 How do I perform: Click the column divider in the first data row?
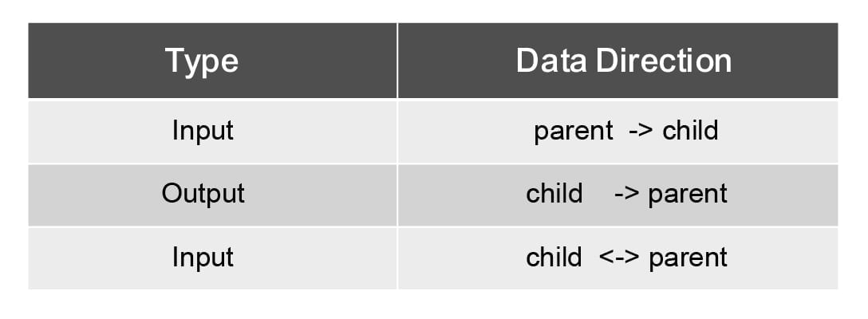click(x=397, y=131)
